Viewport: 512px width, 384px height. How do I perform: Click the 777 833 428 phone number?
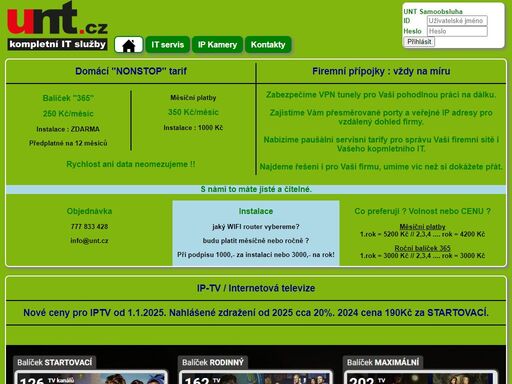pos(89,227)
